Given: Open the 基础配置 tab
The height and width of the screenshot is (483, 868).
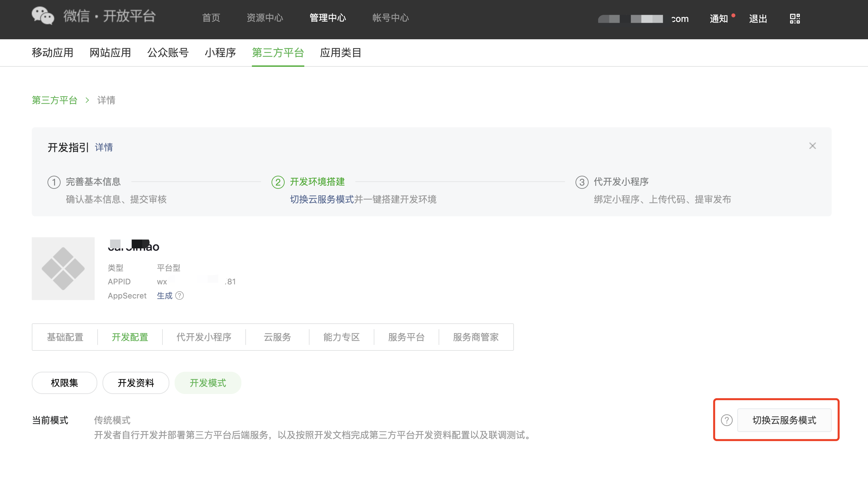Looking at the screenshot, I should point(65,337).
